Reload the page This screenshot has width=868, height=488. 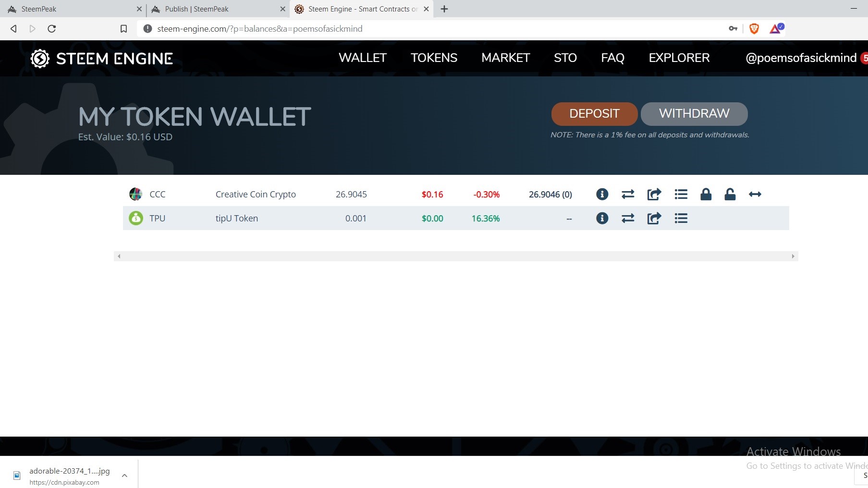coord(52,29)
